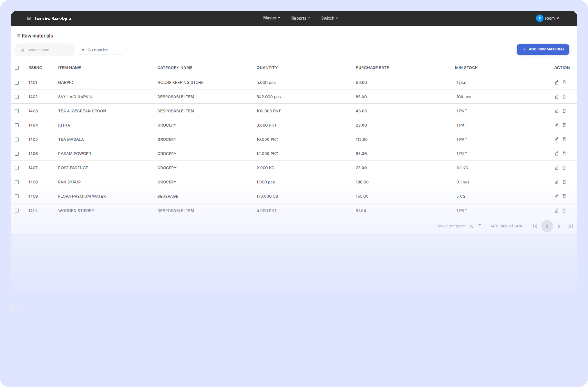Open the Reports menu
588x387 pixels.
point(301,18)
